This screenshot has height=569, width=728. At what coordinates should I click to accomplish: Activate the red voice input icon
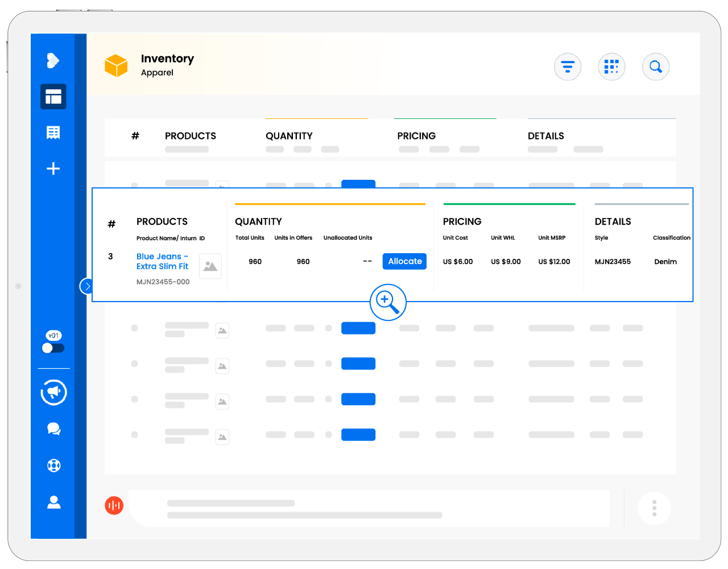pos(114,505)
